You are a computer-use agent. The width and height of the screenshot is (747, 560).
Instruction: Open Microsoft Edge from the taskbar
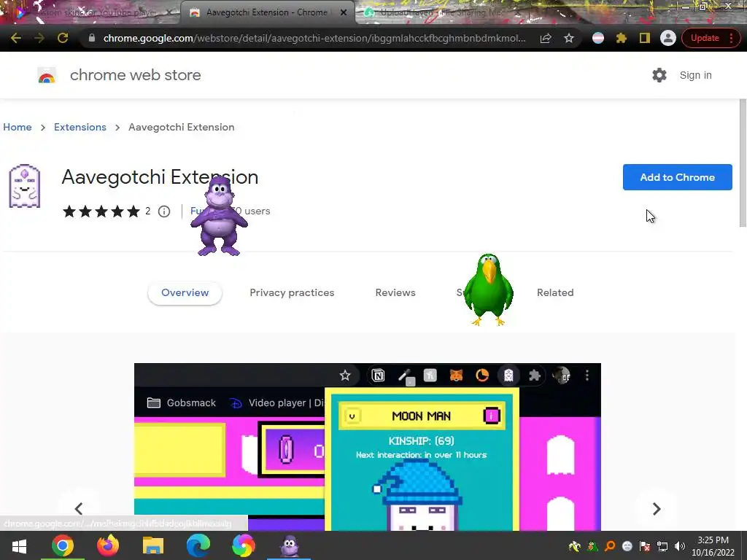198,545
